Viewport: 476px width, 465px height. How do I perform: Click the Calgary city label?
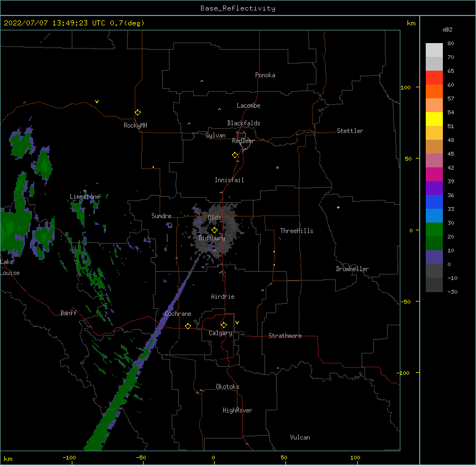click(220, 333)
